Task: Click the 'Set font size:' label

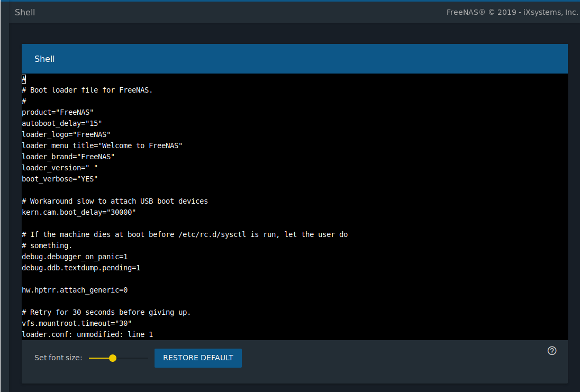Action: pyautogui.click(x=58, y=358)
